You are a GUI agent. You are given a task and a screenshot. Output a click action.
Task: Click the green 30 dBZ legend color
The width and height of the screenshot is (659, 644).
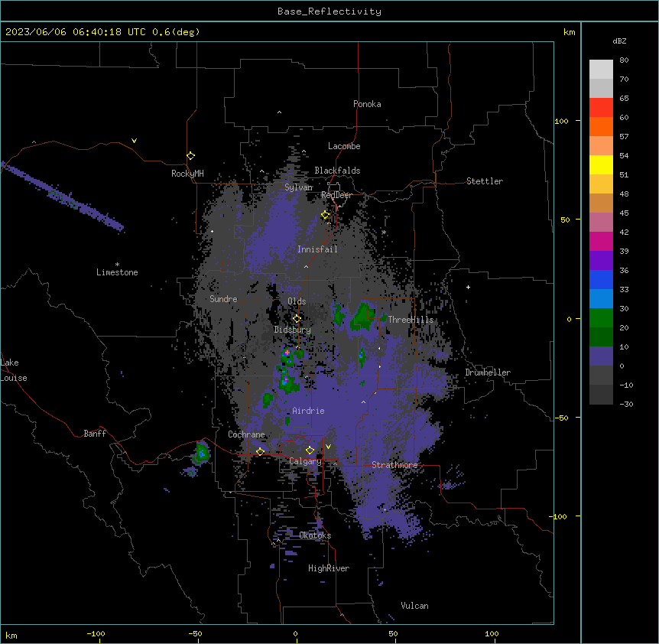601,318
